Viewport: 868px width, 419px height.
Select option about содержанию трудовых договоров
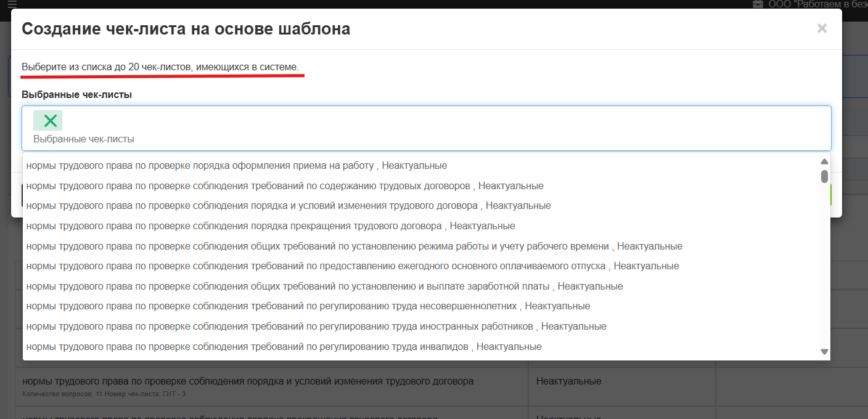421,185
